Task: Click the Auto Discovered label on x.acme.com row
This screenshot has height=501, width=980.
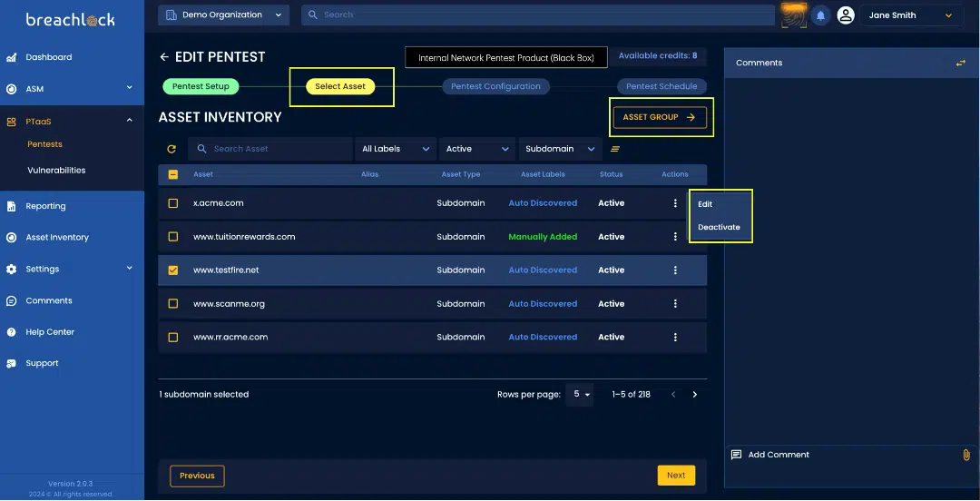Action: (x=544, y=203)
